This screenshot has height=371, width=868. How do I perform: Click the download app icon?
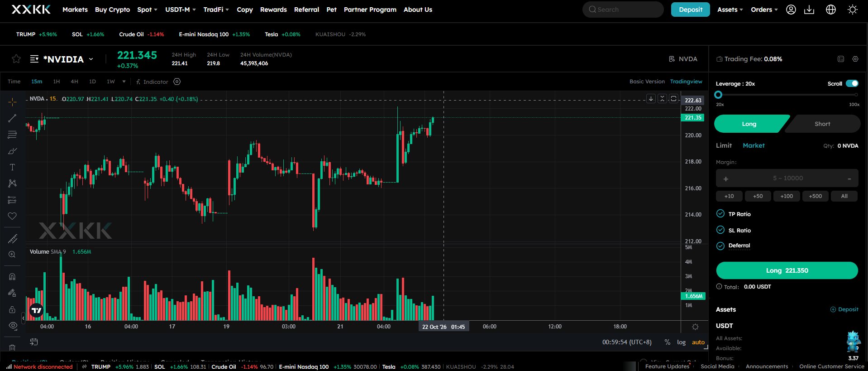[809, 10]
